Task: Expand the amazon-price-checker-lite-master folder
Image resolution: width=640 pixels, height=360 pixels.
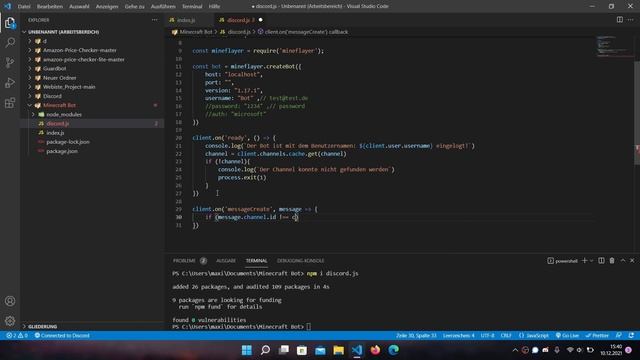Action: [x=84, y=59]
